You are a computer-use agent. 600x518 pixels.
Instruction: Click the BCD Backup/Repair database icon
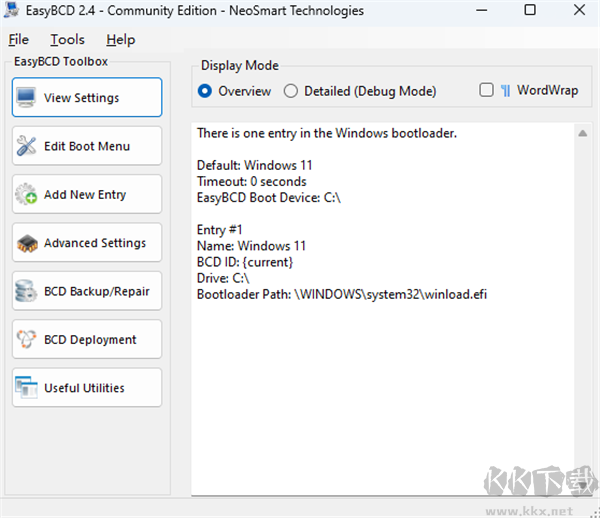coord(27,292)
